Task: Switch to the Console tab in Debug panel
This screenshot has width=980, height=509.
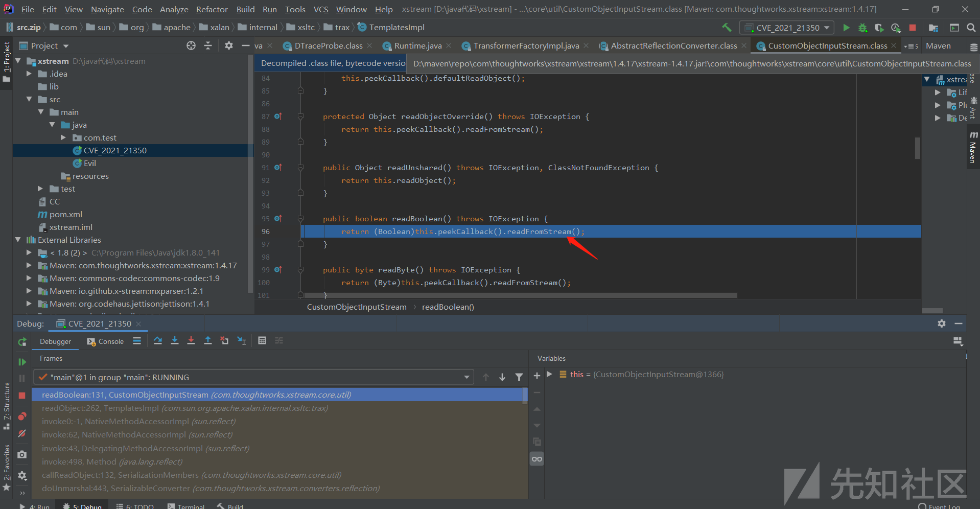Action: 105,341
